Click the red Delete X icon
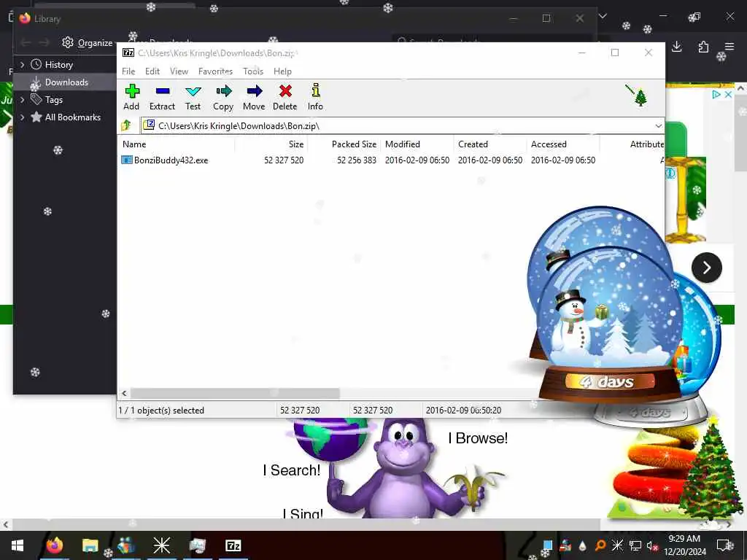Screen dimensions: 747x560 click(285, 91)
